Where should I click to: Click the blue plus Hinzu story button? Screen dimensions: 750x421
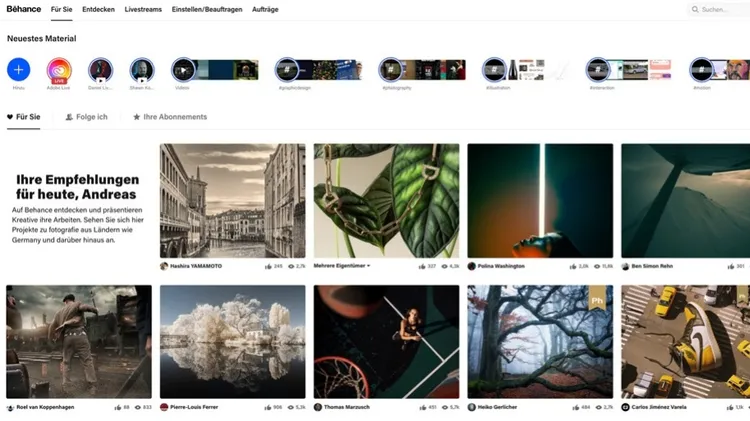pyautogui.click(x=19, y=69)
